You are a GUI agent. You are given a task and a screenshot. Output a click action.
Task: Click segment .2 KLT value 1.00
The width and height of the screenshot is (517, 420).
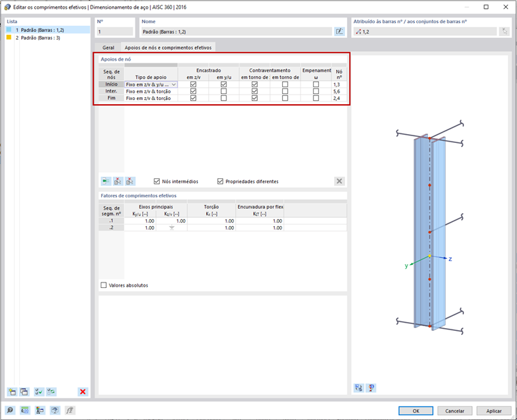(x=260, y=228)
